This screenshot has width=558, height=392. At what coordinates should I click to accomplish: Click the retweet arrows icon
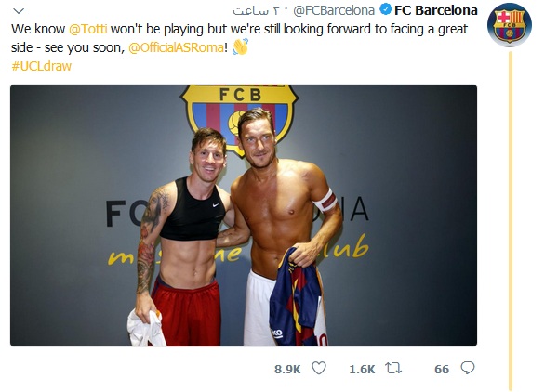[x=393, y=368]
